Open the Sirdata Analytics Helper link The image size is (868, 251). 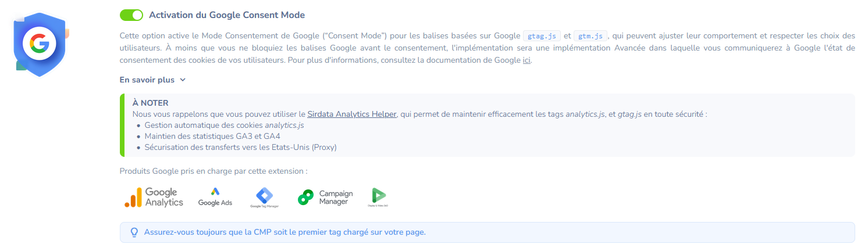[352, 114]
